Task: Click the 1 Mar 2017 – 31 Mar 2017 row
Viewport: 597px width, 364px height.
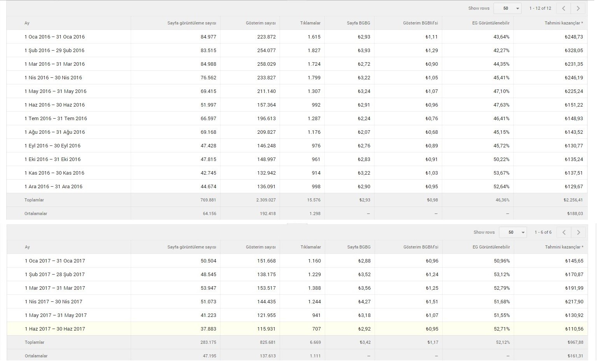Action: coord(297,288)
